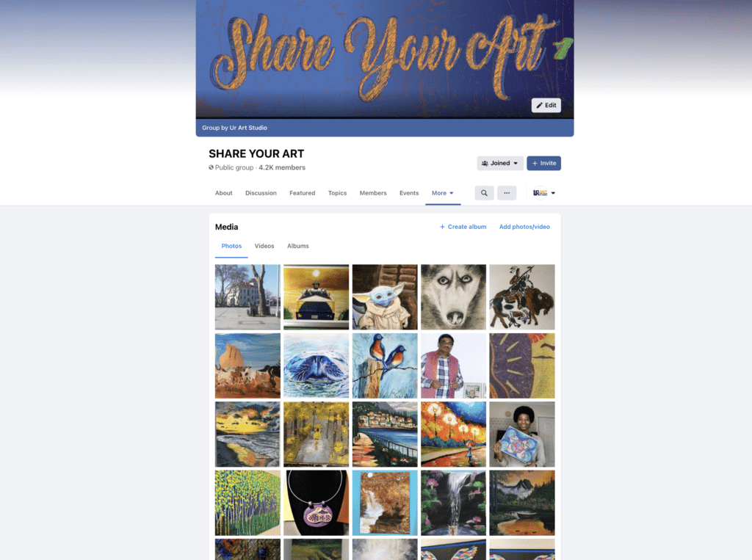Click the search magnifier icon
This screenshot has height=560, width=752.
point(484,193)
